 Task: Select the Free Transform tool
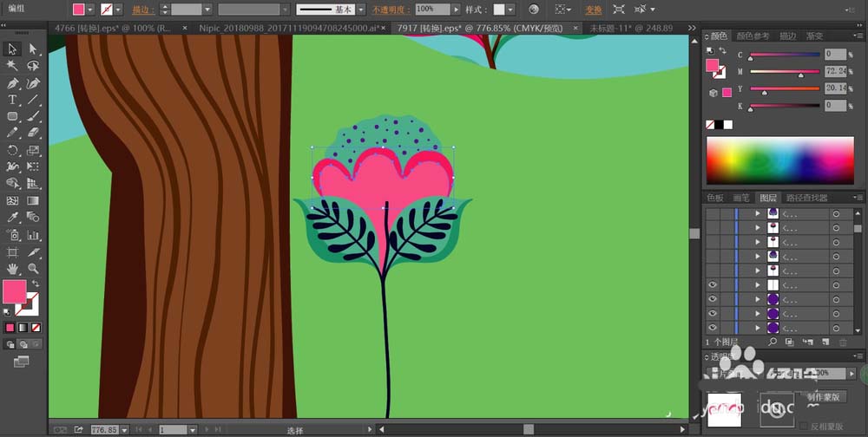[33, 166]
